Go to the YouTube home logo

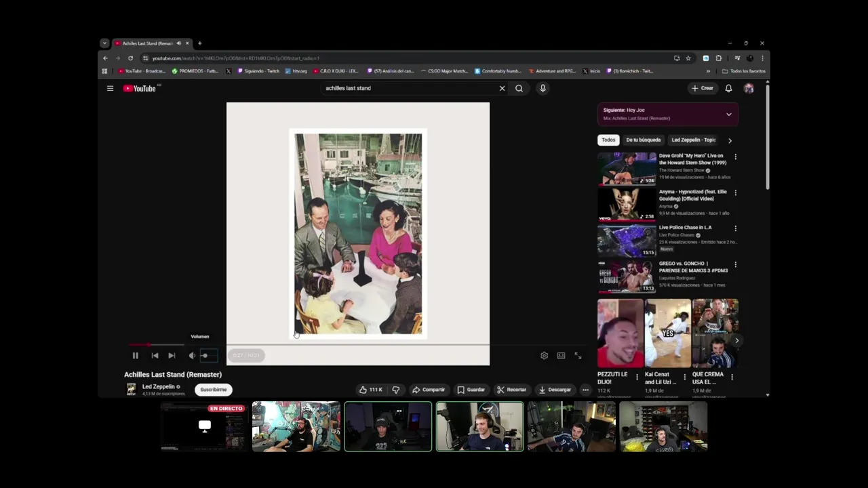tap(140, 88)
